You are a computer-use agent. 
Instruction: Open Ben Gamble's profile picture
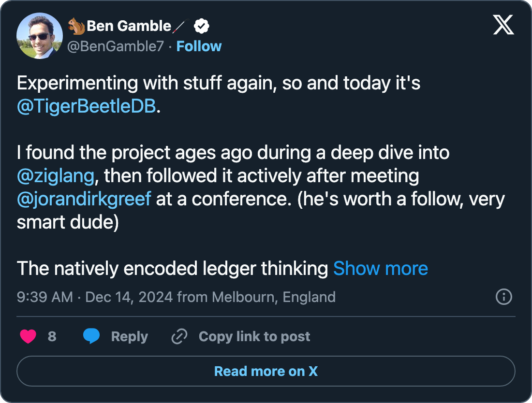[x=40, y=36]
